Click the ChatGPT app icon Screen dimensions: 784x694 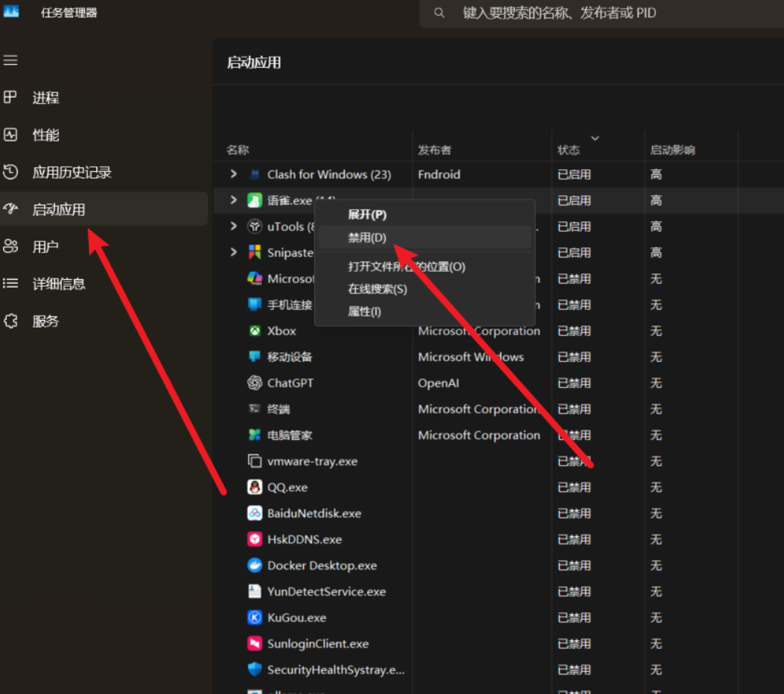tap(255, 383)
